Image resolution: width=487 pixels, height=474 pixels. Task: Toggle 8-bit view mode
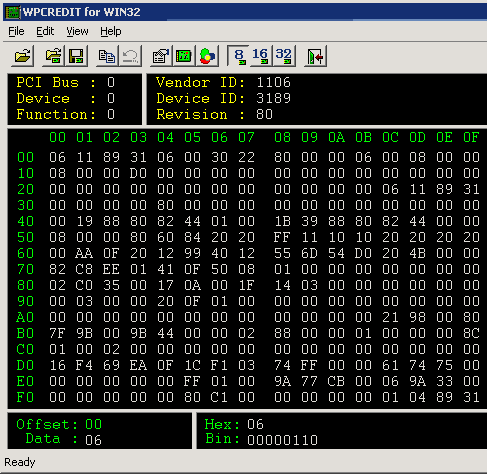(x=238, y=56)
